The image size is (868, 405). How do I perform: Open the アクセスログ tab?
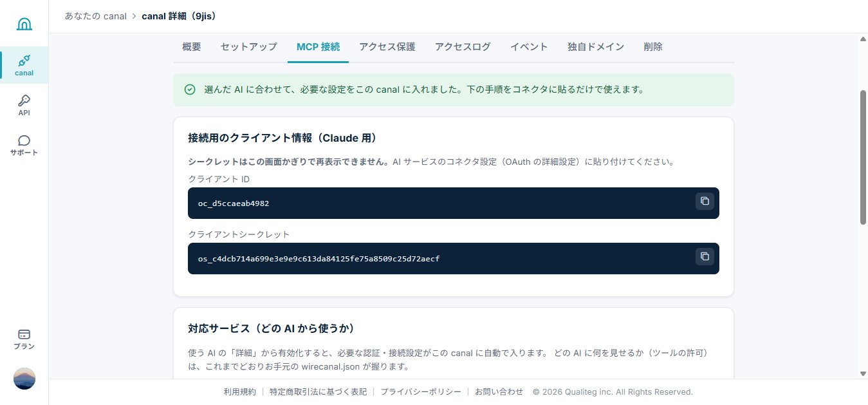point(463,47)
